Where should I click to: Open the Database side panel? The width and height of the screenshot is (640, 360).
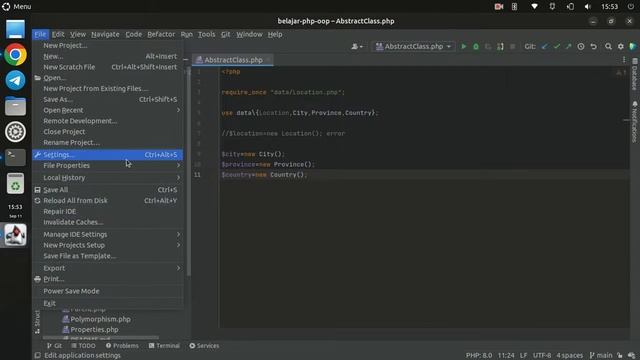click(x=635, y=74)
